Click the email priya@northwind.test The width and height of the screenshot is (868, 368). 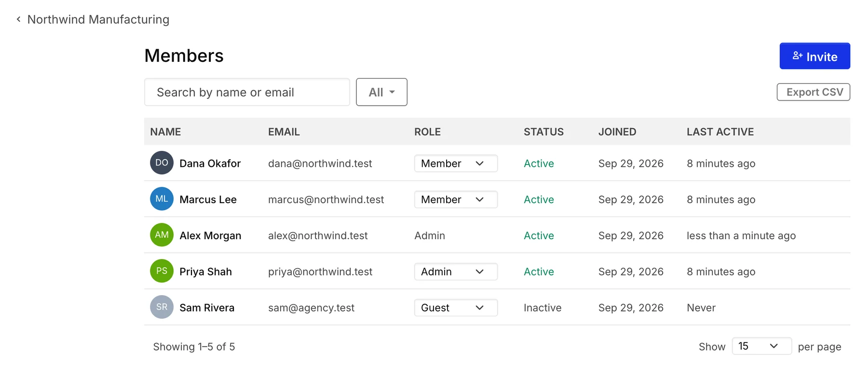[320, 272]
